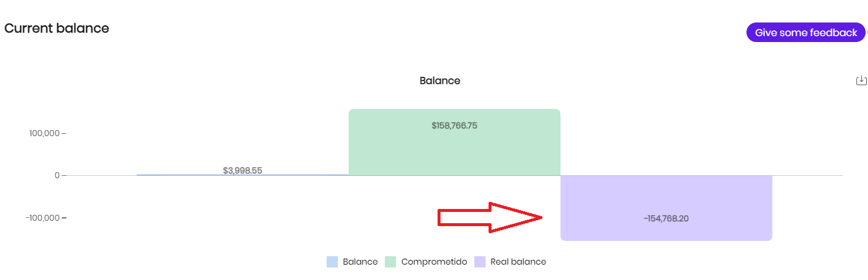Hide the Comprometido series via legend text
This screenshot has height=280, width=868.
click(434, 262)
